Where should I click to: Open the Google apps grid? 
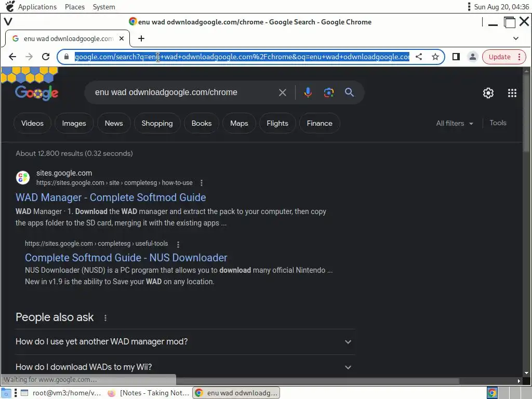point(512,93)
